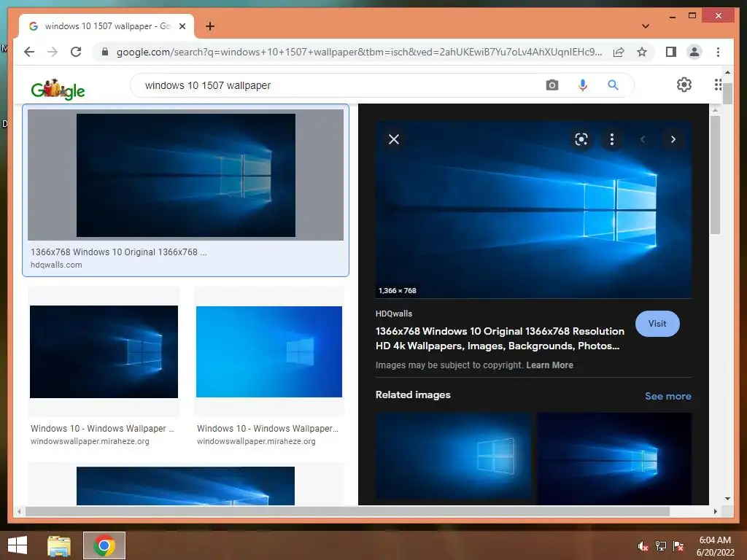Open the first related image thumbnail
Image resolution: width=747 pixels, height=560 pixels.
(453, 457)
